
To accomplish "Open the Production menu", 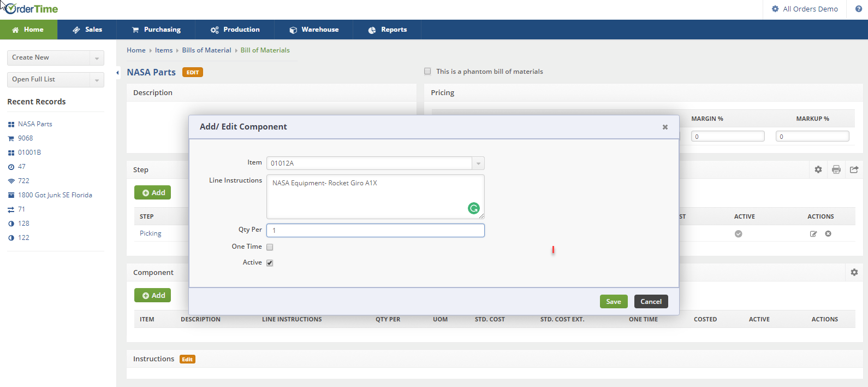I will [x=235, y=30].
